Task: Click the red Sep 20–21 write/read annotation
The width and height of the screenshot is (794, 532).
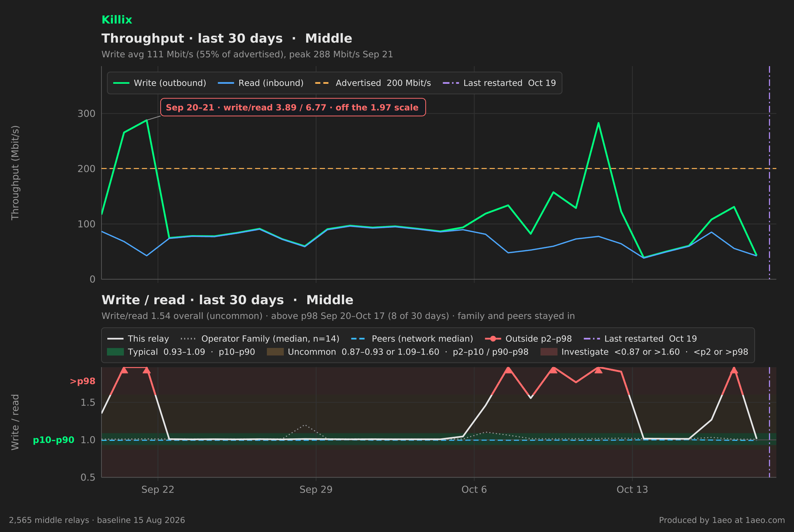Action: [x=293, y=107]
